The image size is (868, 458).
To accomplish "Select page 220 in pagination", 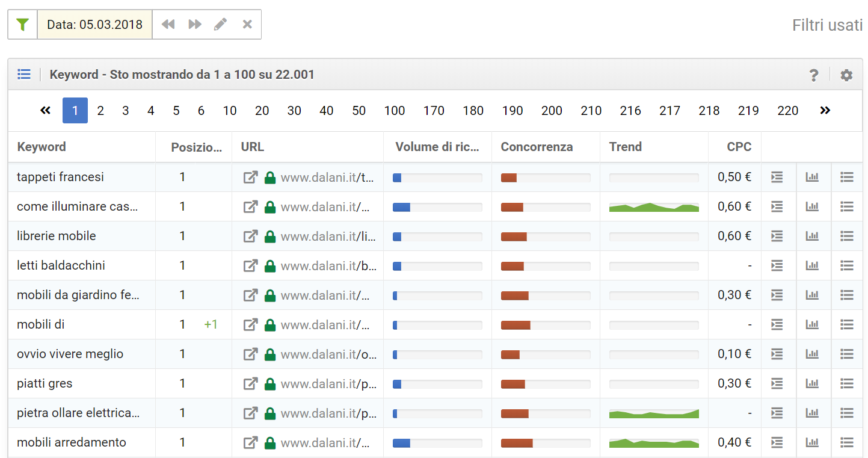I will tap(788, 111).
